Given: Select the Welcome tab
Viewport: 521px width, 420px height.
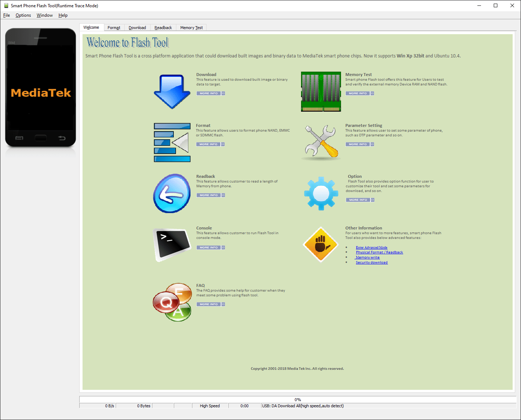Looking at the screenshot, I should 91,27.
